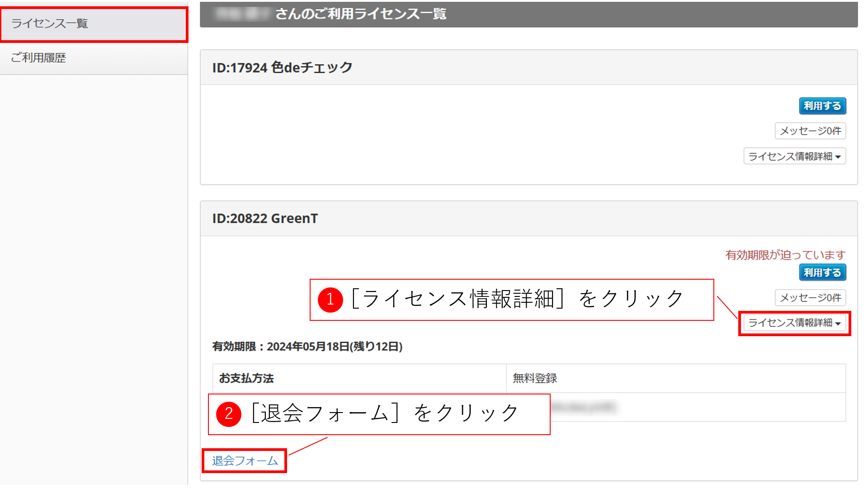Click the ID:17924 色deチェック panel heading
This screenshot has height=488, width=868.
283,68
